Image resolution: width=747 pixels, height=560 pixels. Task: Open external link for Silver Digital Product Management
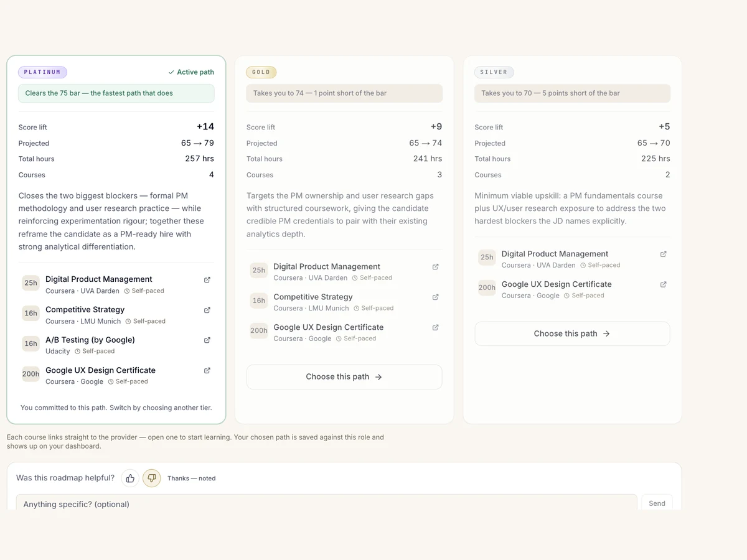(664, 254)
